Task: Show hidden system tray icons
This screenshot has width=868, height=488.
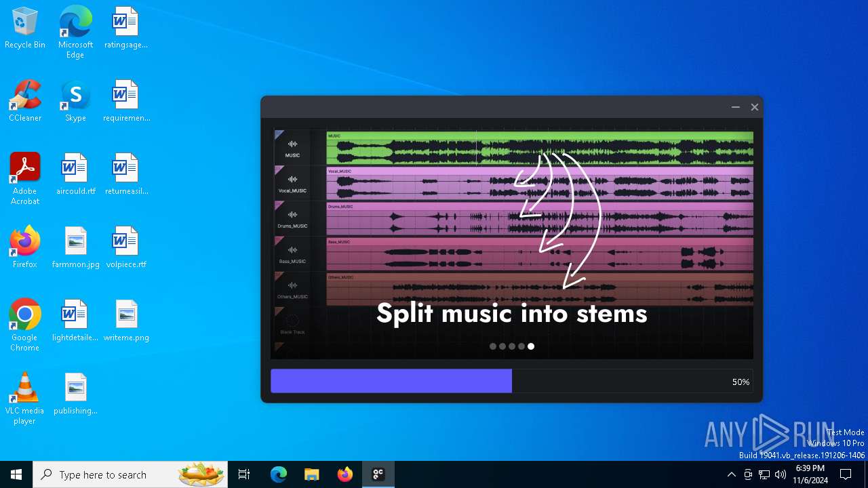Action: pos(731,474)
